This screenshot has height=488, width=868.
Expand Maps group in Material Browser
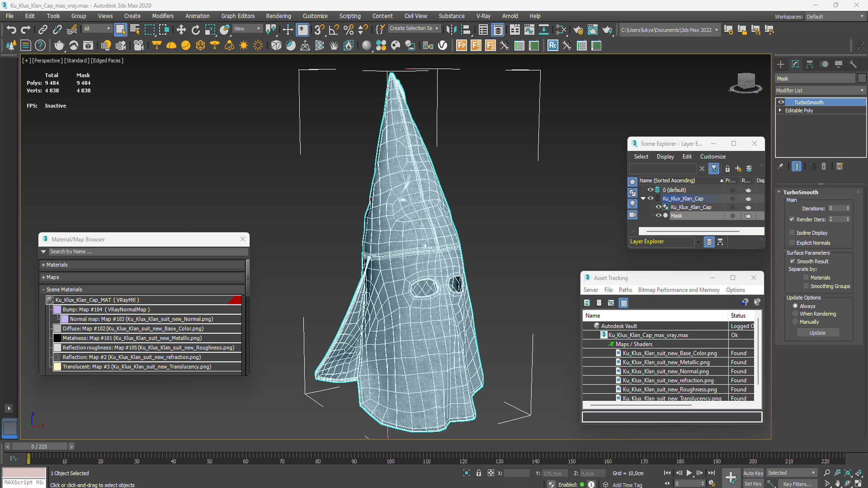[43, 277]
